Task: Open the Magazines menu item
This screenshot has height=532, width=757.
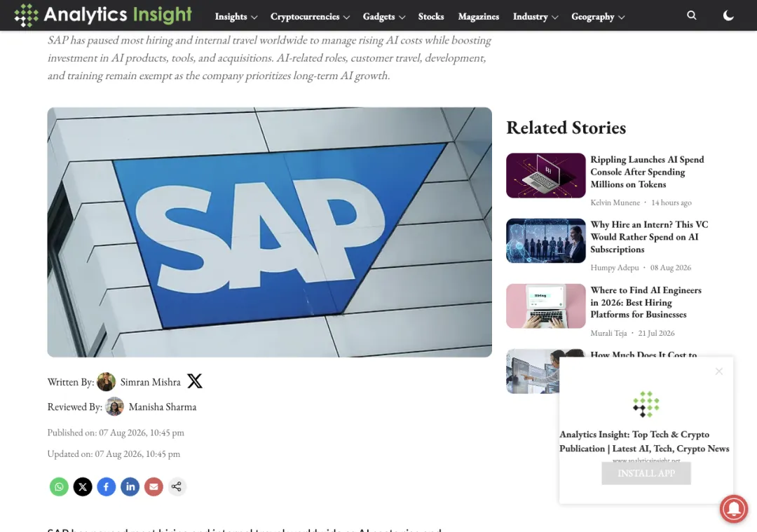Action: 479,16
